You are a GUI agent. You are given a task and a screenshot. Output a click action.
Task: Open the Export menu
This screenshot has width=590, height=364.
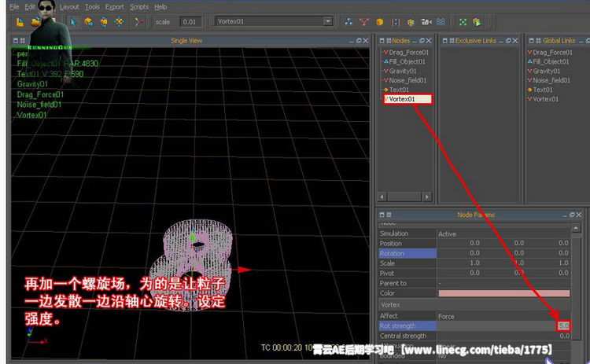click(114, 7)
